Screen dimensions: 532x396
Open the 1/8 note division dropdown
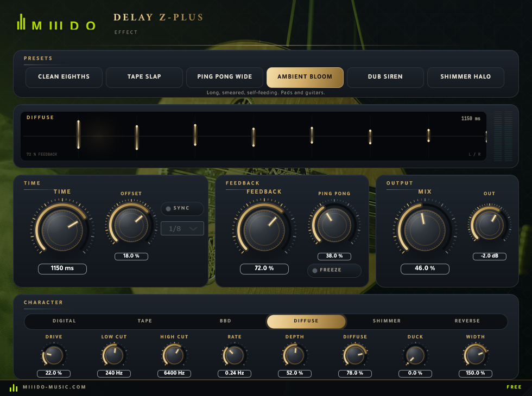(182, 228)
